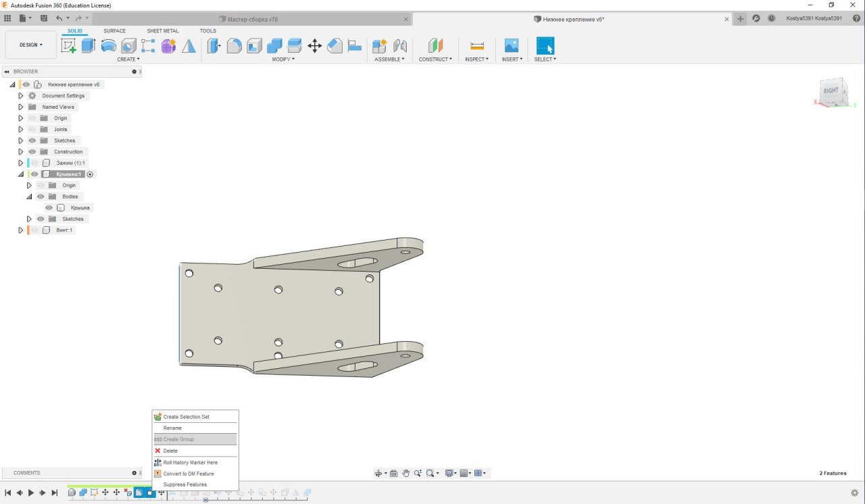Hide the Bodies folder via eye icon
The image size is (865, 504).
coord(41,197)
